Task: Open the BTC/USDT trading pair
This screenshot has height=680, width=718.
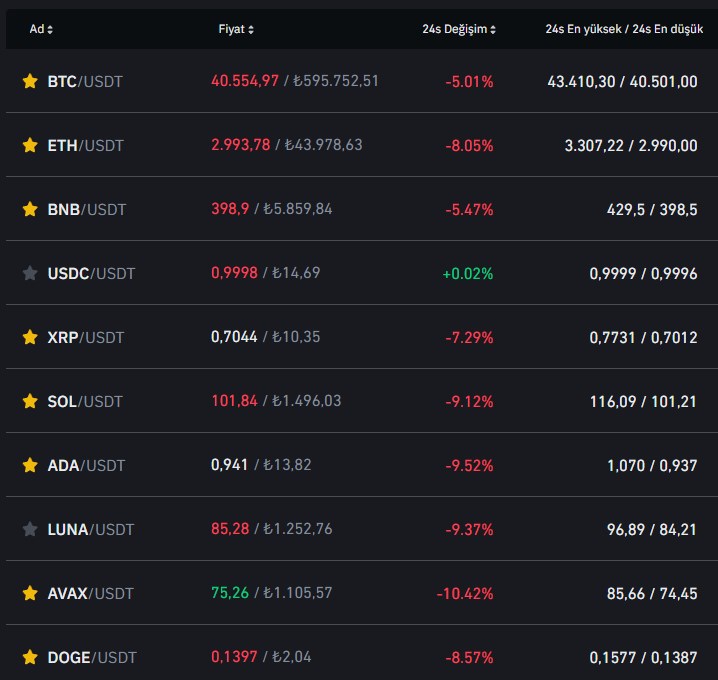Action: click(x=85, y=82)
